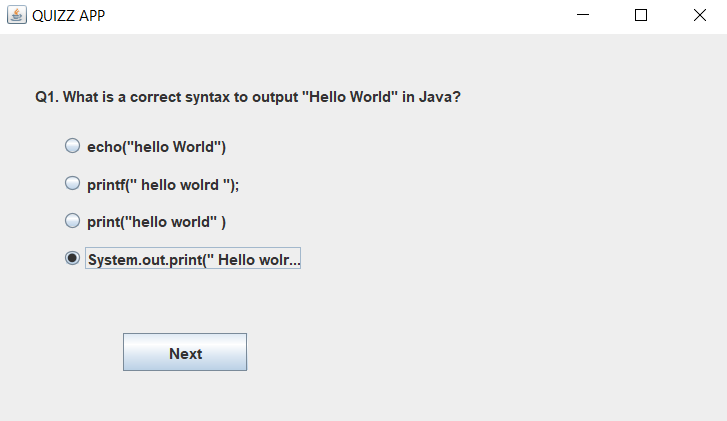The width and height of the screenshot is (727, 421).
Task: Click the words "in Java?" ending the question
Action: point(431,97)
